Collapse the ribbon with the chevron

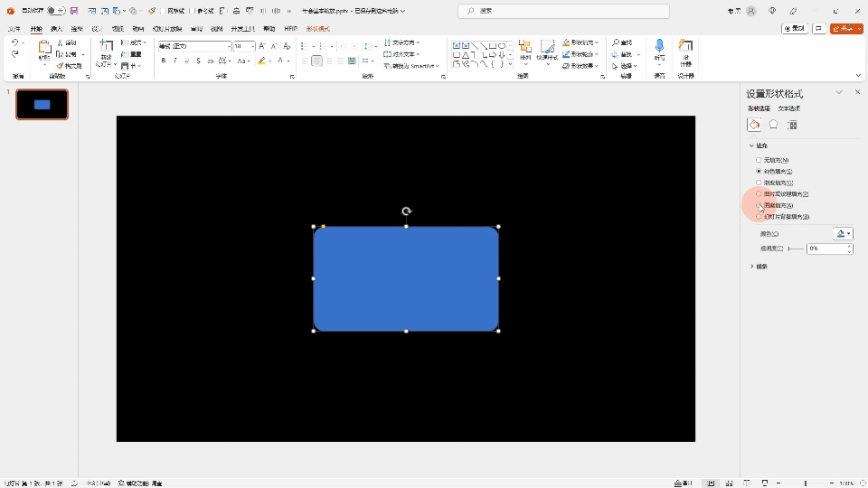[x=858, y=75]
